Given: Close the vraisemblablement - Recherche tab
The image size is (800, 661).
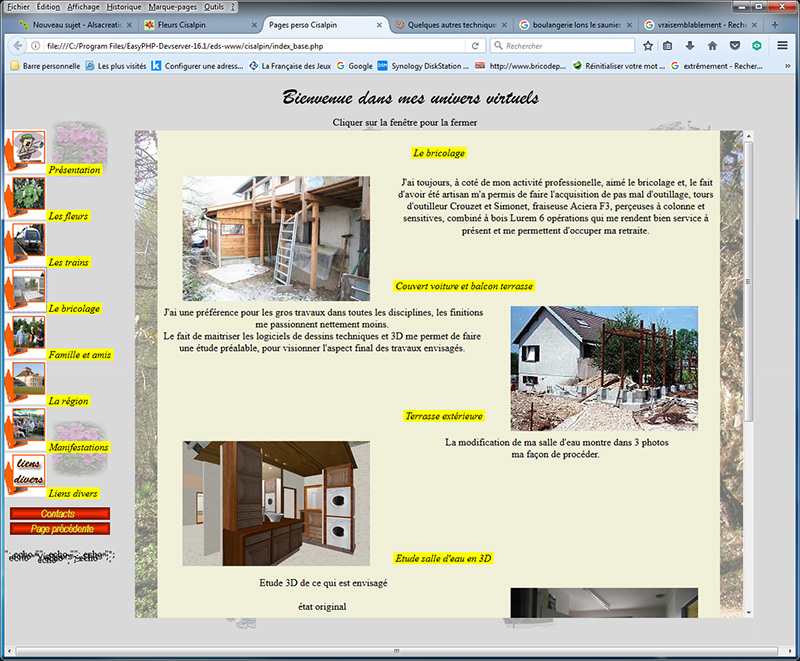Looking at the screenshot, I should tap(754, 25).
